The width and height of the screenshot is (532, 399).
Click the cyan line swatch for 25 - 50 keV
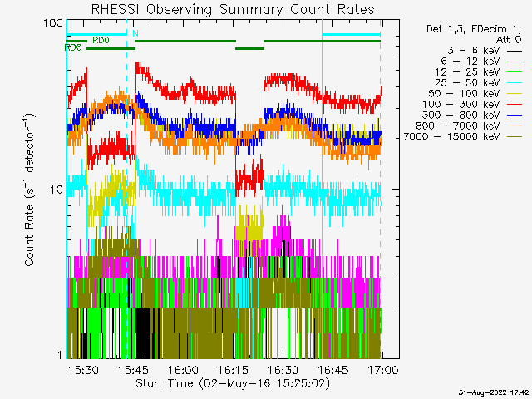click(x=515, y=83)
